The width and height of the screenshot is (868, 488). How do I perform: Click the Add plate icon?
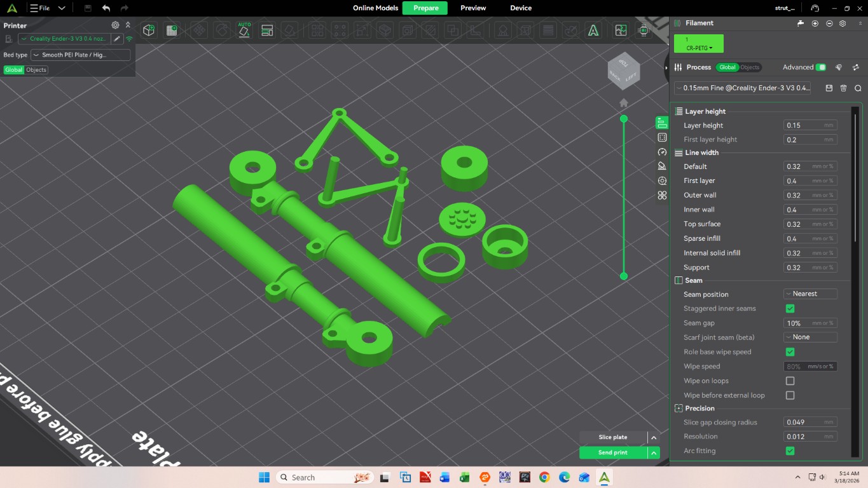tap(171, 30)
